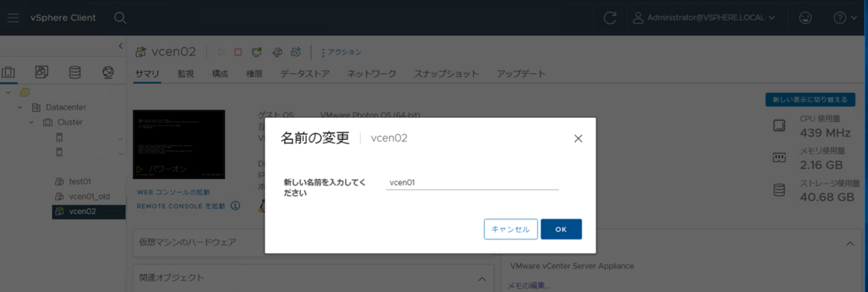Image resolution: width=868 pixels, height=292 pixels.
Task: Click the '439 MHz' CPU value
Action: coord(825,133)
